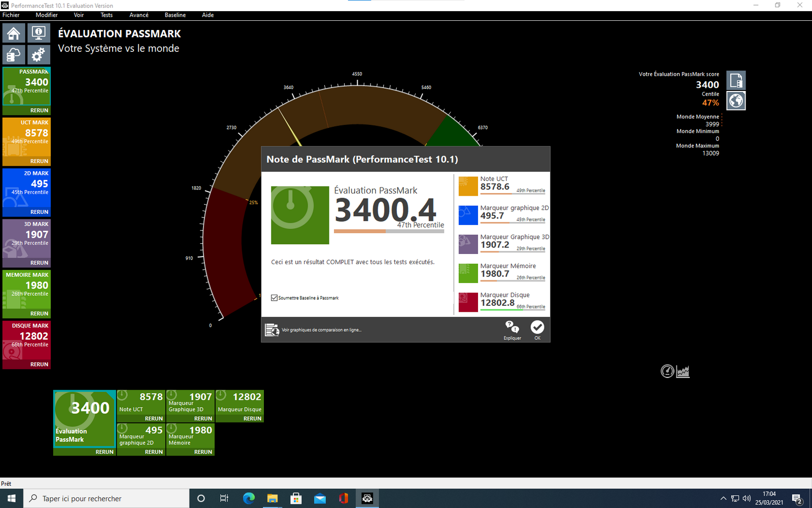Click the Expliquer help icon
Image resolution: width=812 pixels, height=508 pixels.
coord(512,330)
